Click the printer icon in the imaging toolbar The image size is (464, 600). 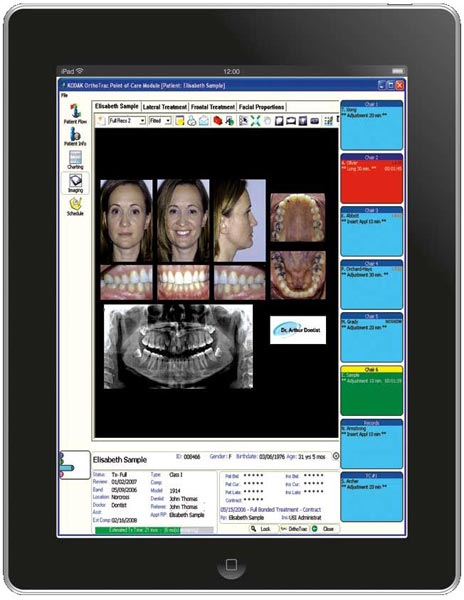192,121
